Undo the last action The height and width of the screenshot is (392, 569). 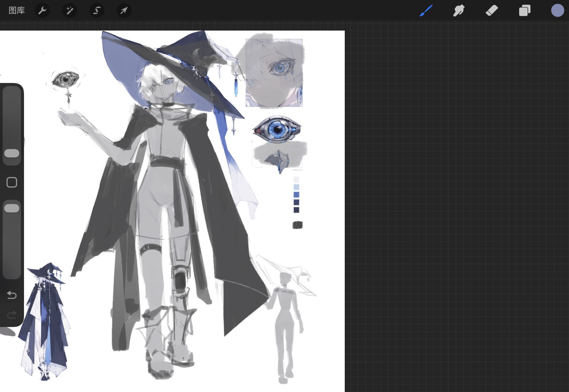coord(12,295)
